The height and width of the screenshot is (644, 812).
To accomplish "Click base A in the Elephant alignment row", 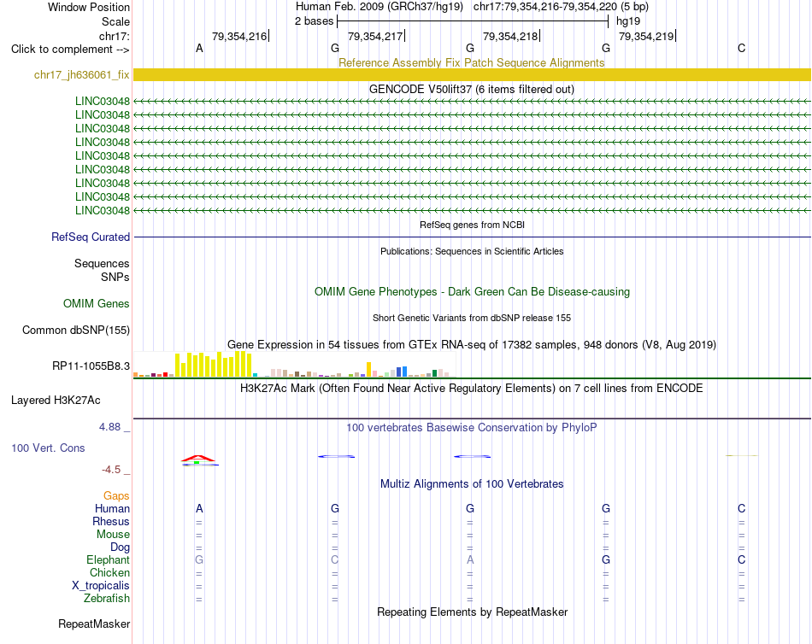I will [470, 559].
